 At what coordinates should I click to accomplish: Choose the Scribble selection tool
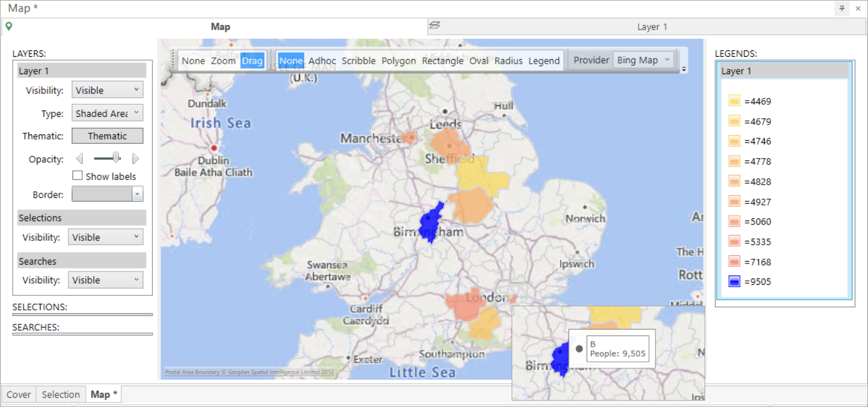click(x=359, y=61)
